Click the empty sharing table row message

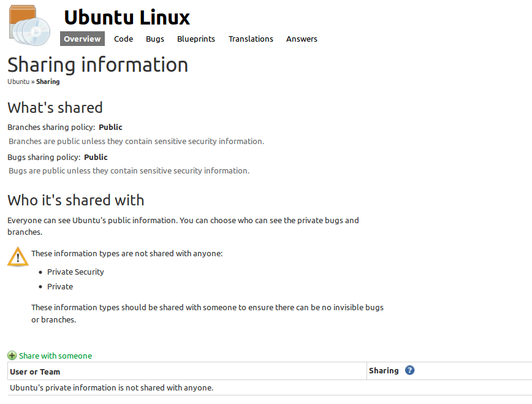point(112,387)
